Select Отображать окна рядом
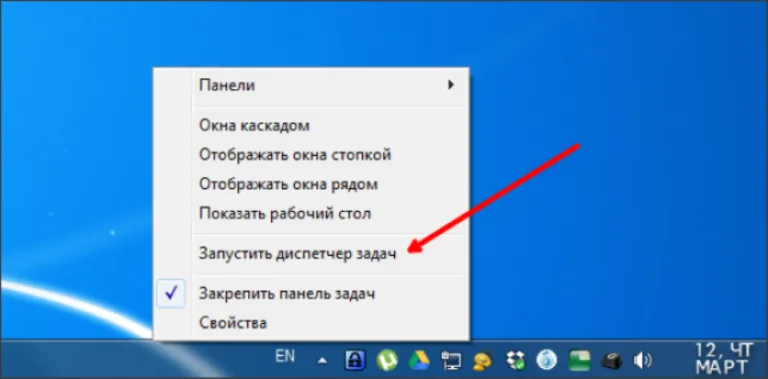This screenshot has height=379, width=768. pyautogui.click(x=312, y=184)
